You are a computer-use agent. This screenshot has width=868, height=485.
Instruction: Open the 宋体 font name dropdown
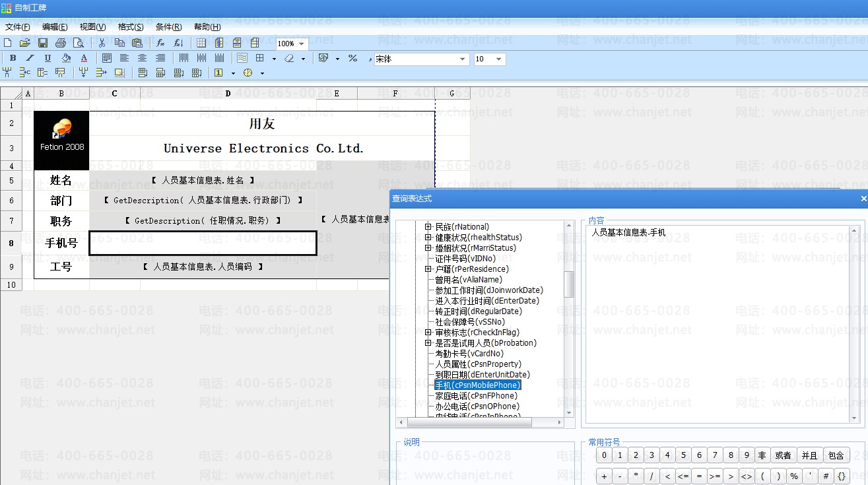pyautogui.click(x=462, y=59)
